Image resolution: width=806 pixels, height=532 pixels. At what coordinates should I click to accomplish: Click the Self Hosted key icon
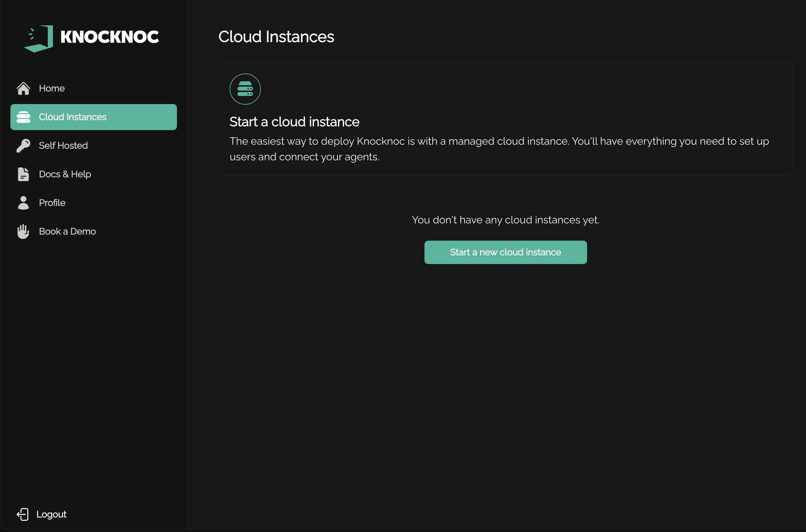[x=23, y=146]
